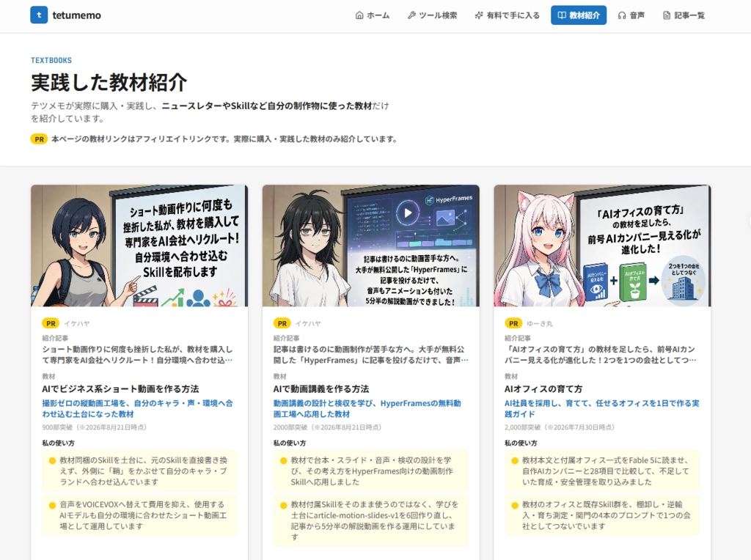This screenshot has width=751, height=560.
Task: Open the AIオフィスの育て方 card thumbnail image
Action: (x=602, y=246)
